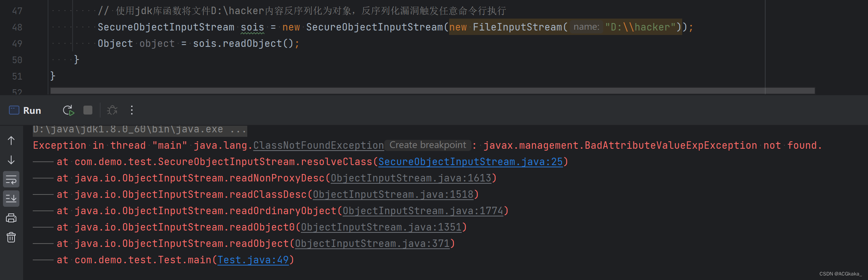This screenshot has height=280, width=868.
Task: Toggle Scroll to the end of console
Action: coord(11,199)
